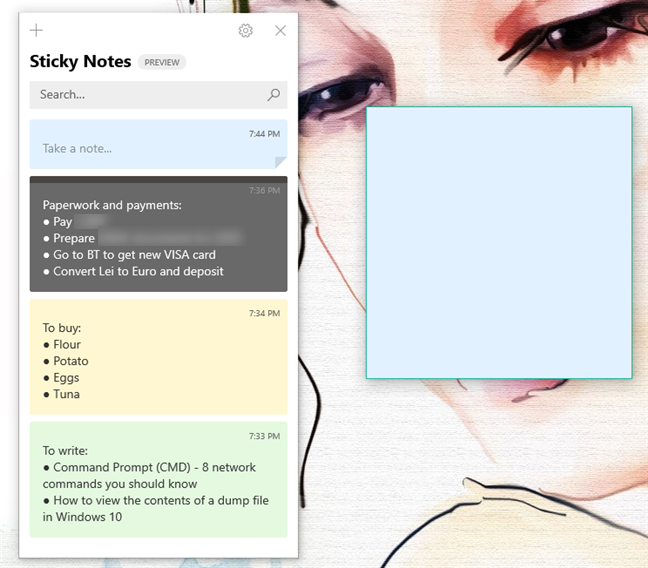Click the 'Command Prompt (CMD) - 8 network' line
The width and height of the screenshot is (648, 568).
154,467
